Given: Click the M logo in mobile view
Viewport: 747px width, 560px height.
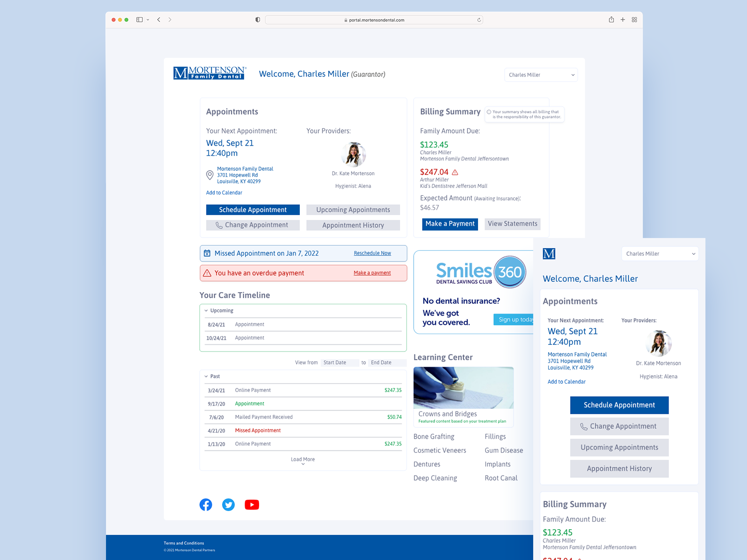Looking at the screenshot, I should point(549,254).
